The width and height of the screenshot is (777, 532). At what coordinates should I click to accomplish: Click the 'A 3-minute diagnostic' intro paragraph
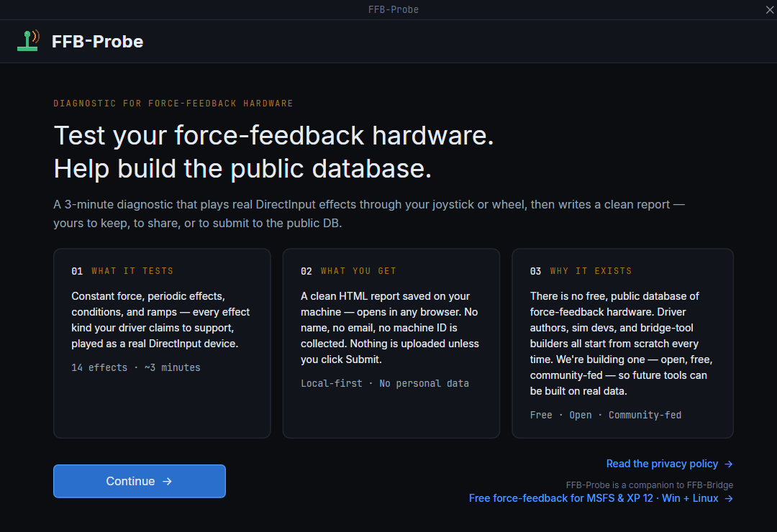coord(369,214)
